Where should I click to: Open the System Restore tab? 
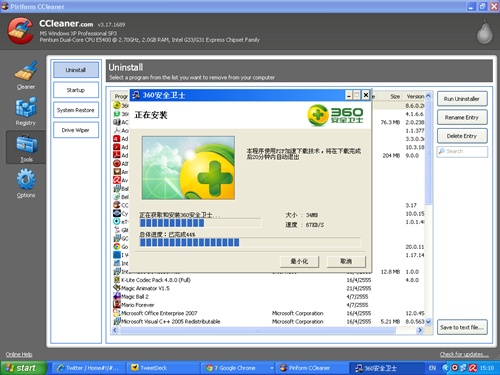pos(76,110)
